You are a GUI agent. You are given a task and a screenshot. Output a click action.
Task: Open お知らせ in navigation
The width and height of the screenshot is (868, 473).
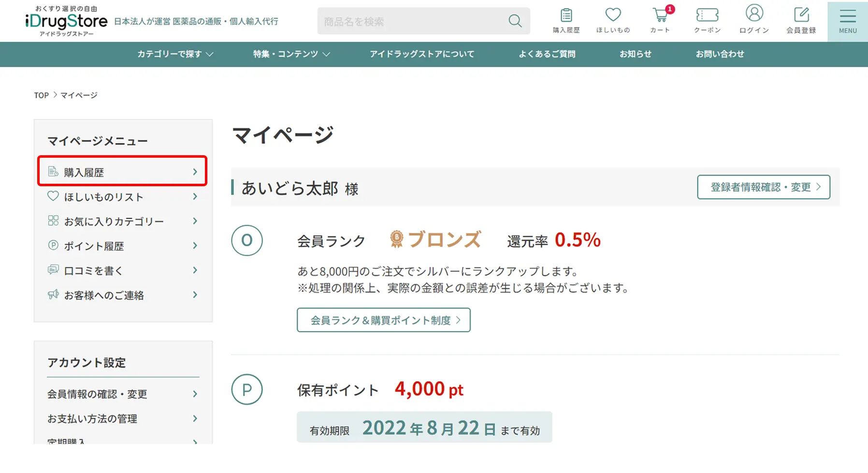[x=636, y=54]
